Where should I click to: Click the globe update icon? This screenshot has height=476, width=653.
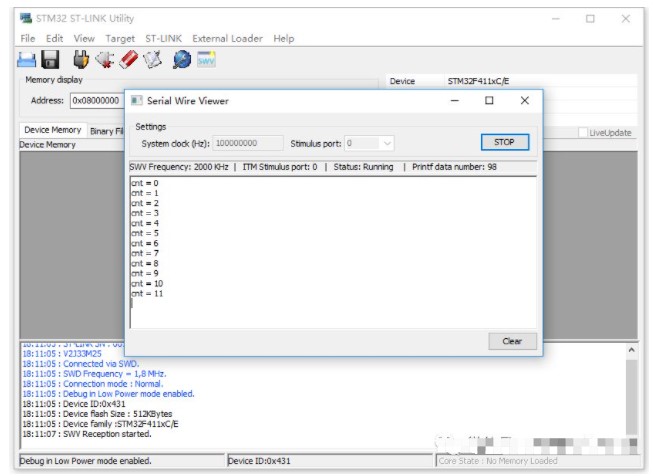[x=182, y=60]
